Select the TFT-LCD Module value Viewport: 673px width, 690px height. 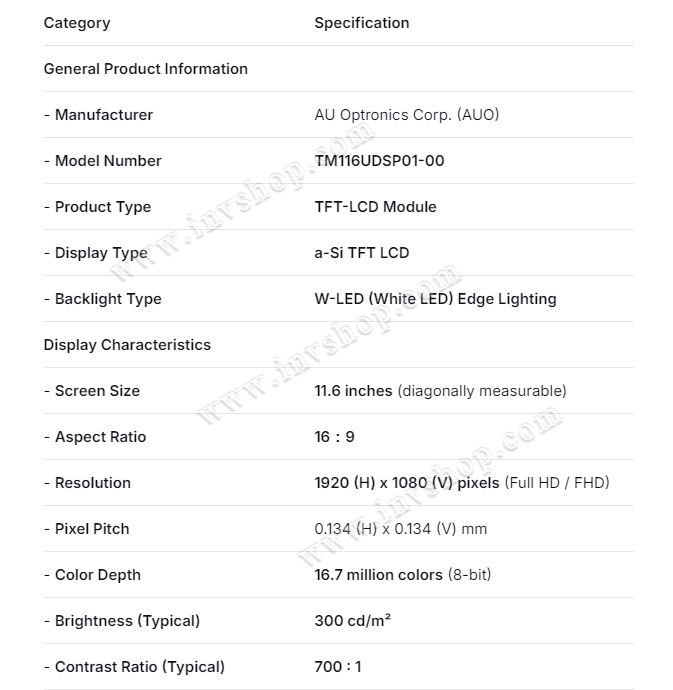[x=375, y=207]
